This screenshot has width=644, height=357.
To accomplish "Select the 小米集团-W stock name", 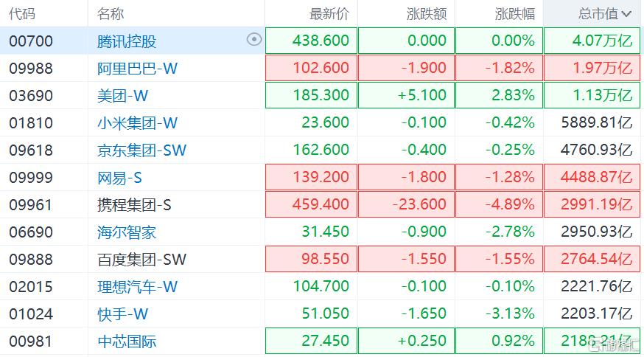I will 138,123.
